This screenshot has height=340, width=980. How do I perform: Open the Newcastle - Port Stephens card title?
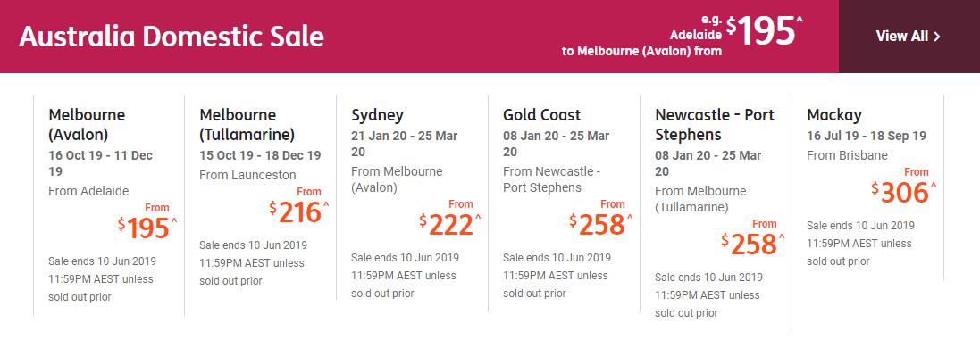click(x=715, y=125)
